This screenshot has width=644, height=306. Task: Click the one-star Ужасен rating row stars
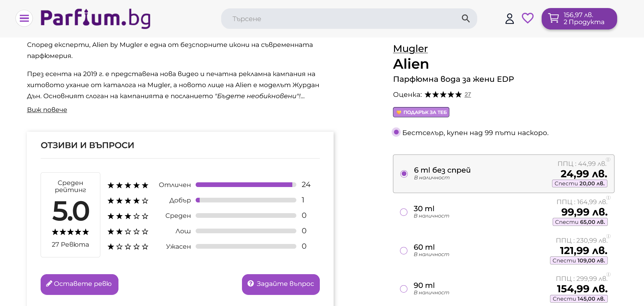128,247
